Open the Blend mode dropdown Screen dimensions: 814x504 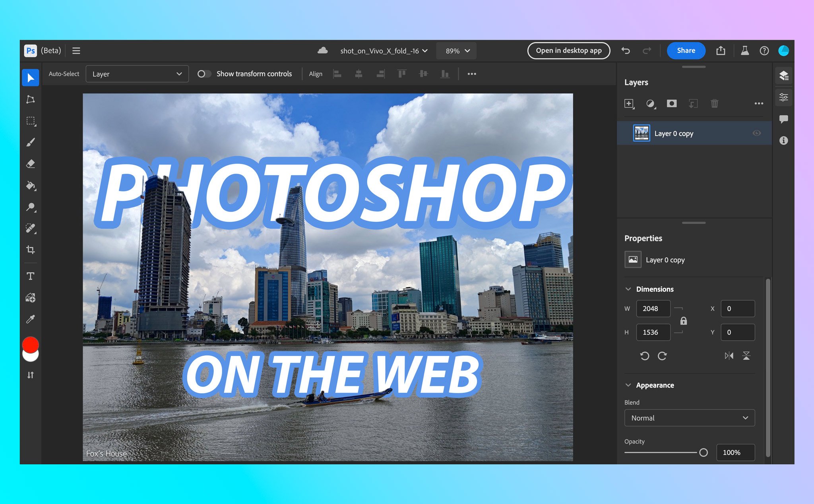coord(689,418)
